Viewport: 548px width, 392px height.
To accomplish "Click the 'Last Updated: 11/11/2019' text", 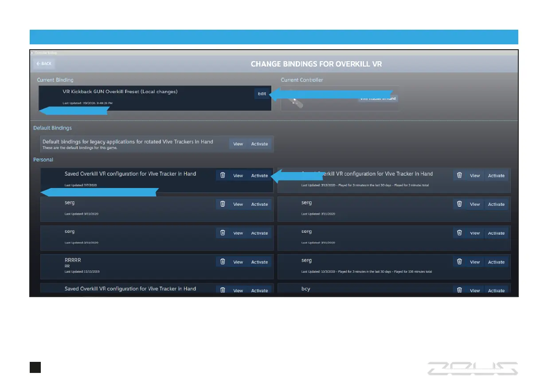I will pyautogui.click(x=82, y=271).
